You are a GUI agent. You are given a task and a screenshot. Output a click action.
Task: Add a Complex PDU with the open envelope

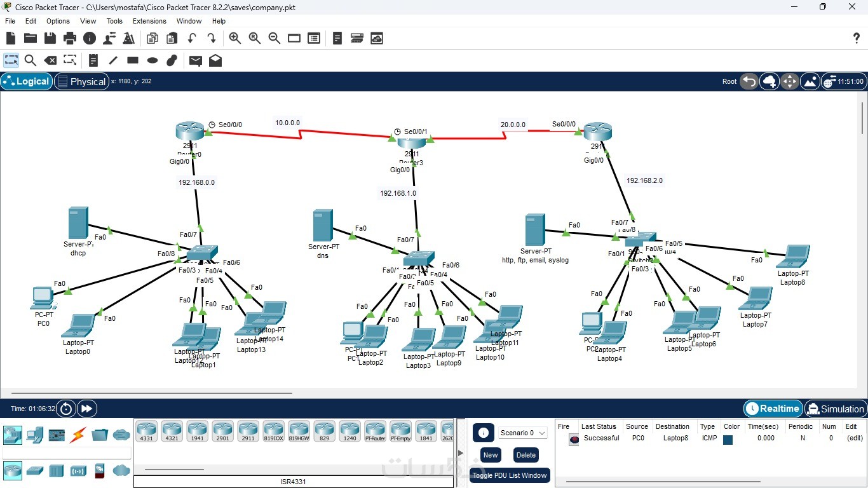(x=215, y=60)
